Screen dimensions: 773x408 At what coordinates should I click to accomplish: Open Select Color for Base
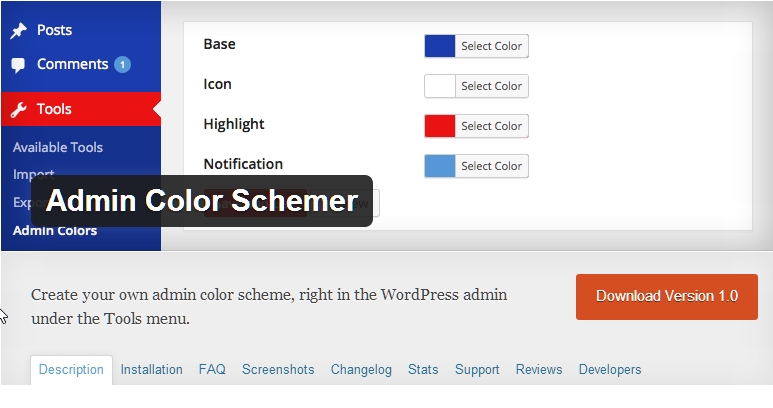click(x=492, y=46)
